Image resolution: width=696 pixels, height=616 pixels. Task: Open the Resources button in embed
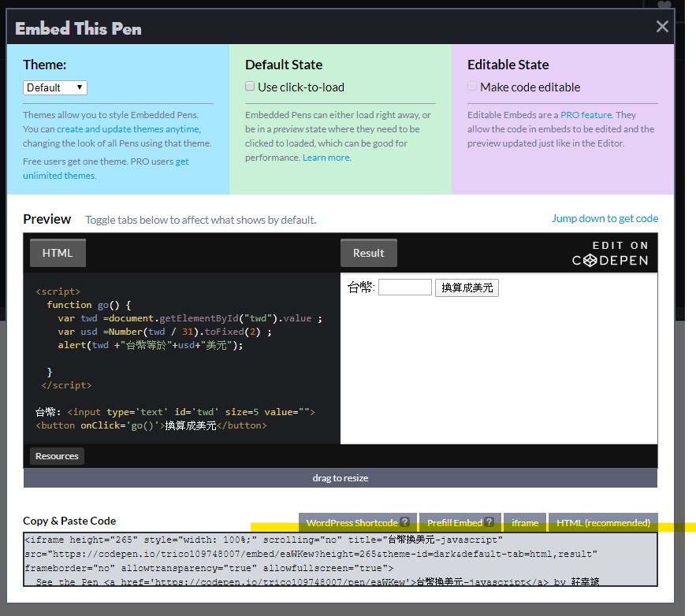pyautogui.click(x=57, y=456)
